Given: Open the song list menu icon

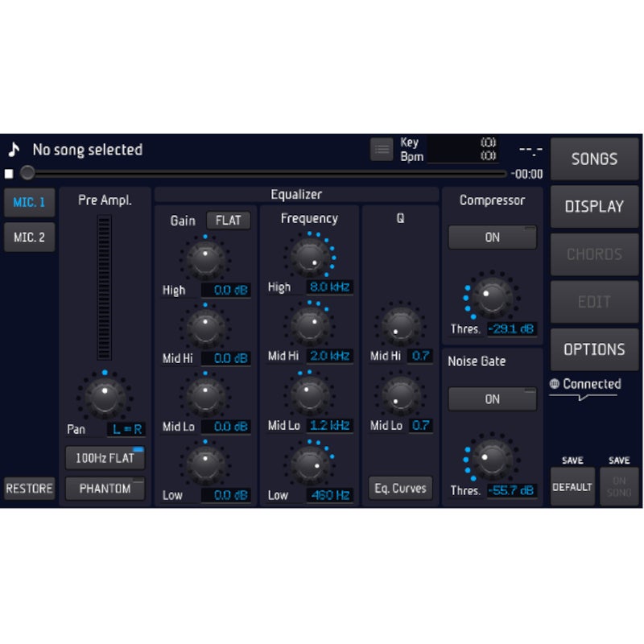Looking at the screenshot, I should [x=382, y=149].
